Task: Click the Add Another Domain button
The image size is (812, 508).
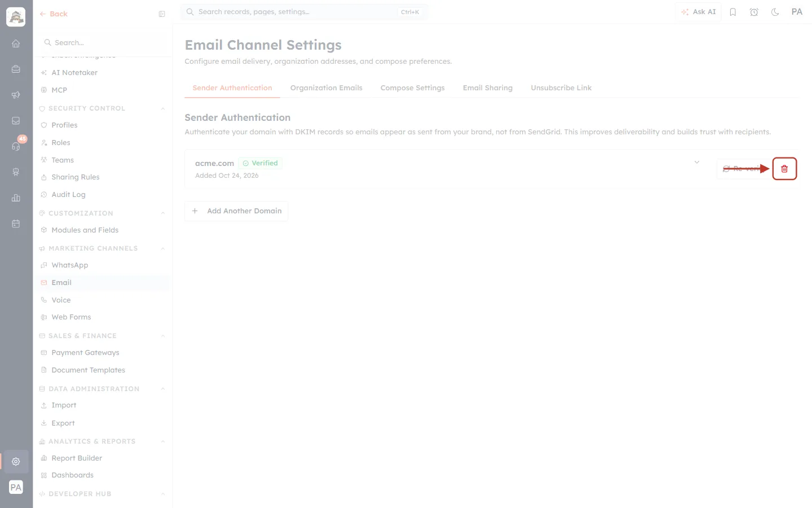Action: coord(236,211)
